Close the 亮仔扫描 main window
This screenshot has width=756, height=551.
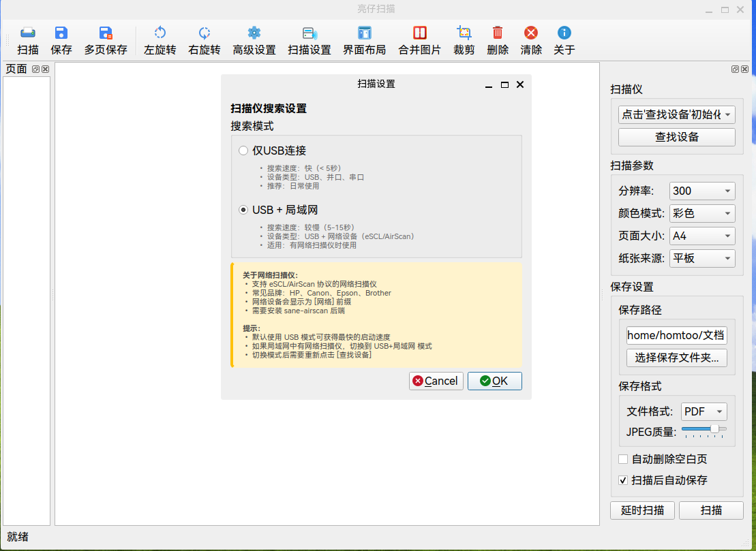pyautogui.click(x=740, y=10)
